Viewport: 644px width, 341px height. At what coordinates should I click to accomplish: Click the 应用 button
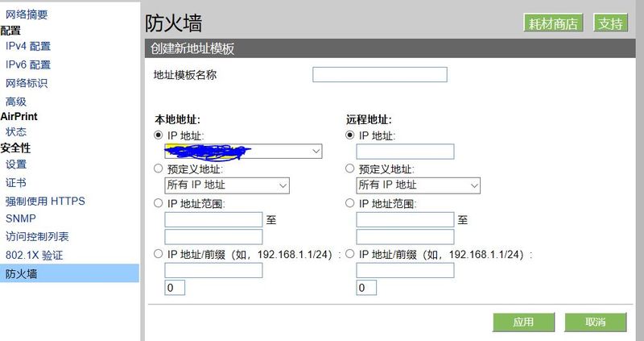[523, 322]
